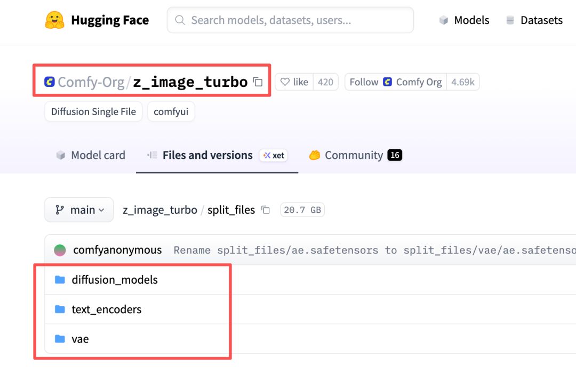
Task: Copy the model name with copy icon
Action: (x=258, y=82)
